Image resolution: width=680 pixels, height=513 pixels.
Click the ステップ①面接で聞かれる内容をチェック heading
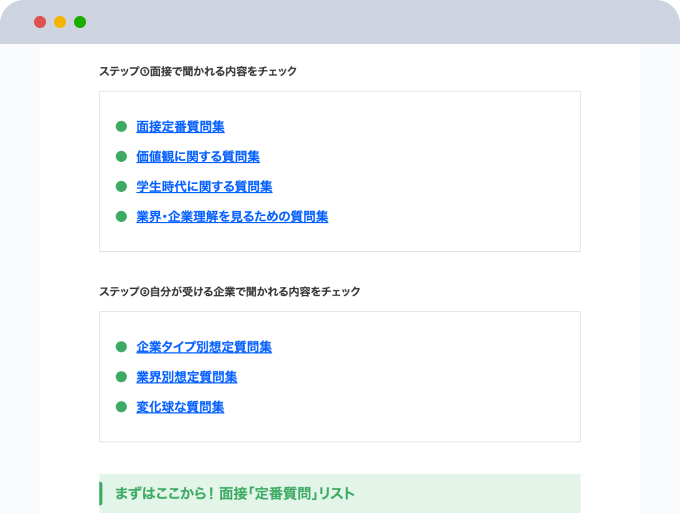198,72
